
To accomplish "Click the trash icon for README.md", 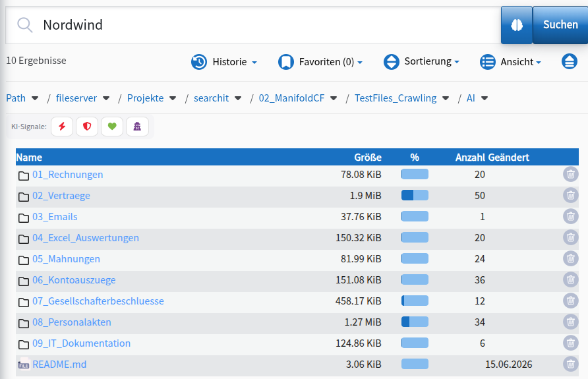I will coord(570,364).
